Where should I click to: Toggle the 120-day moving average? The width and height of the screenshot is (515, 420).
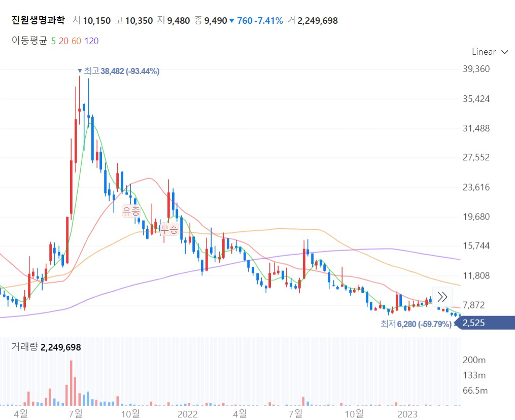[x=91, y=41]
